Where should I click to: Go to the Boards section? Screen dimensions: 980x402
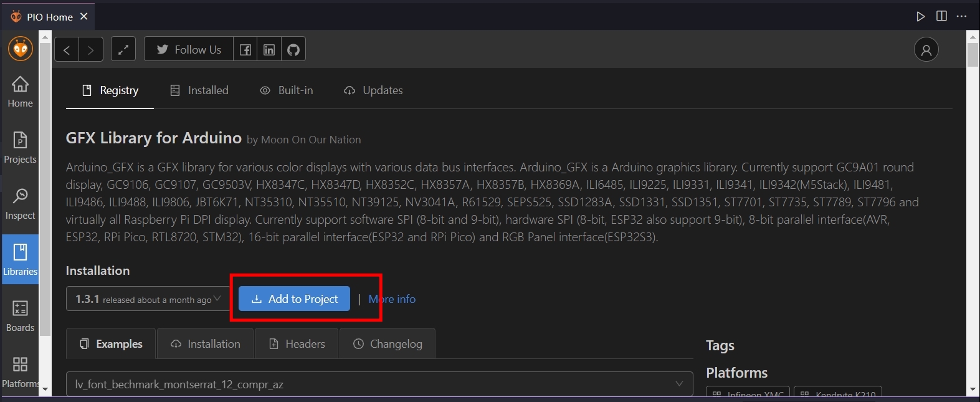coord(20,316)
